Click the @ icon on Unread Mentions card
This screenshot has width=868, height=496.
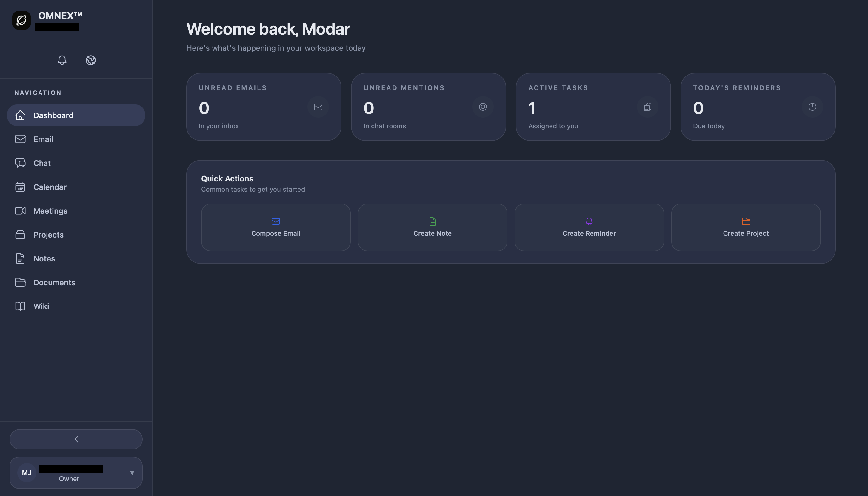point(483,107)
